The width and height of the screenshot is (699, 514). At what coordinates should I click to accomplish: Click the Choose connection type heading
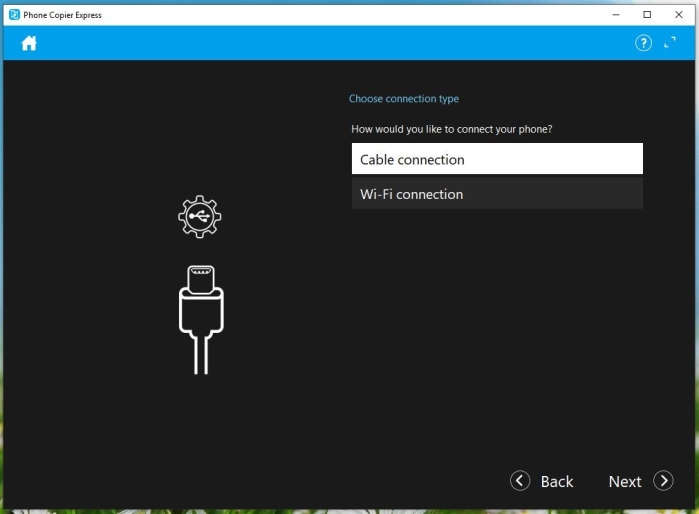tap(404, 99)
